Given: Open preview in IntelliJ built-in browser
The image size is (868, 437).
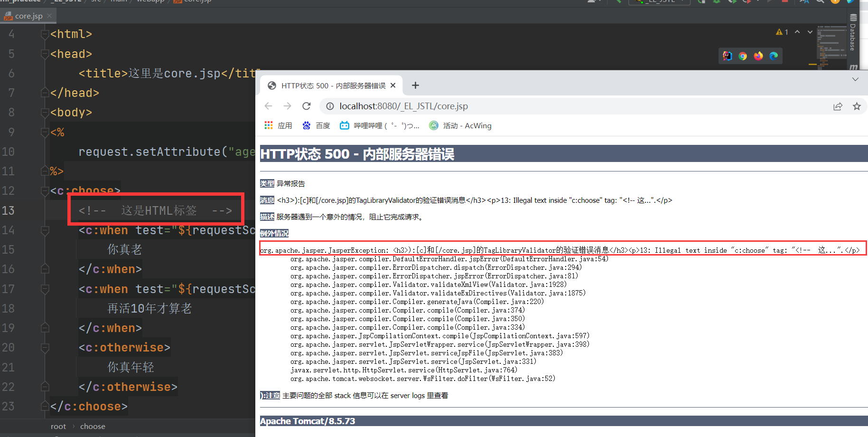Looking at the screenshot, I should tap(728, 56).
